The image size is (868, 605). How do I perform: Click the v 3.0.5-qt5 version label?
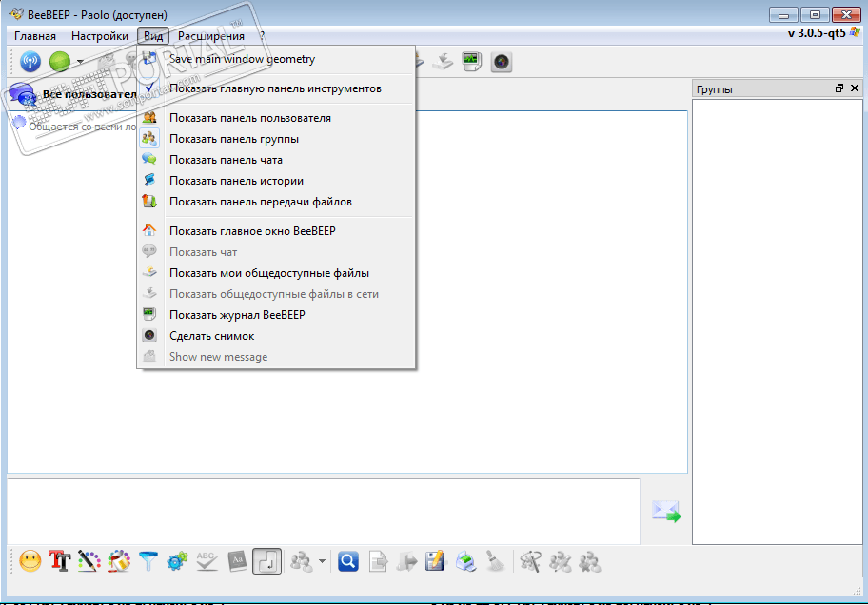coord(817,33)
